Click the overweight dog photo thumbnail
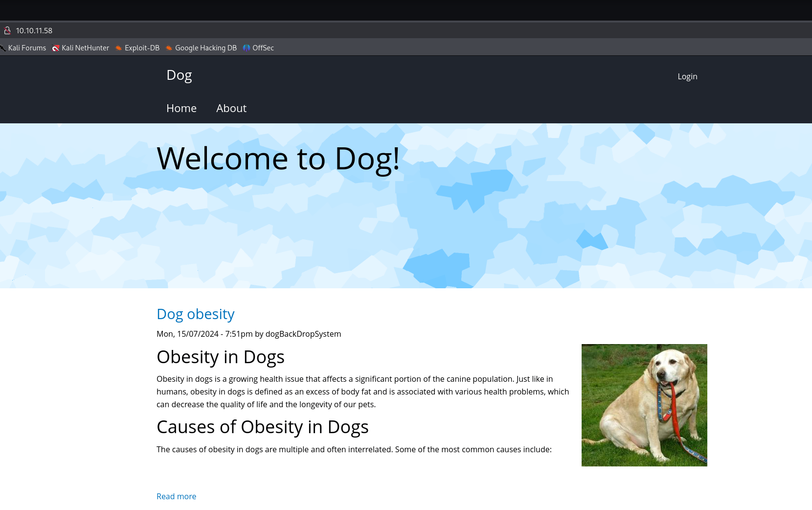This screenshot has height=510, width=812. [x=644, y=405]
